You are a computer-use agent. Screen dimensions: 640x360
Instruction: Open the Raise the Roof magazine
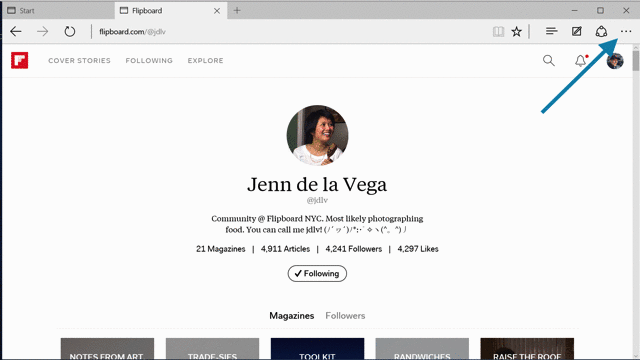527,349
